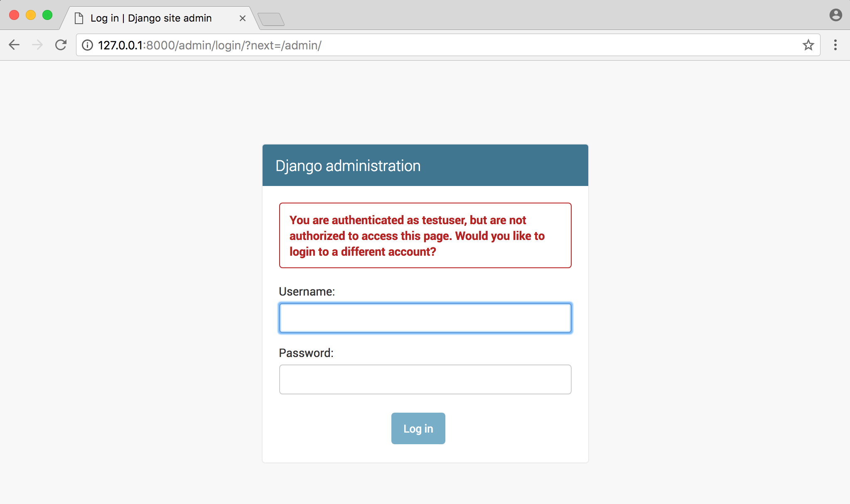The height and width of the screenshot is (504, 850).
Task: Submit with the Log in button
Action: point(418,428)
